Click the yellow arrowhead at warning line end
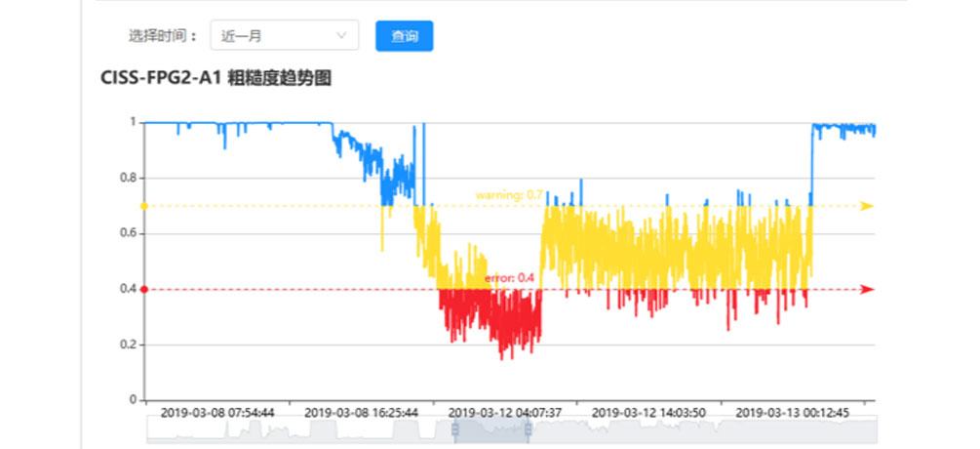Screen dimensions: 980x449 pos(868,206)
